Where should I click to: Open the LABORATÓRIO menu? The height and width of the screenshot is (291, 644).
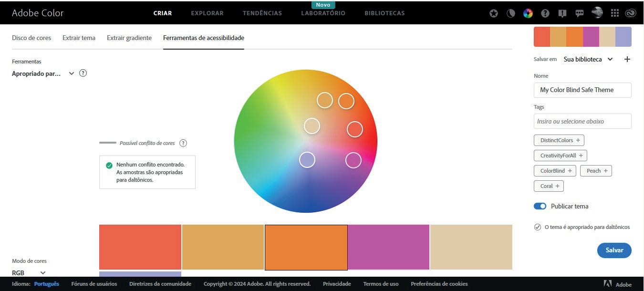pos(323,13)
